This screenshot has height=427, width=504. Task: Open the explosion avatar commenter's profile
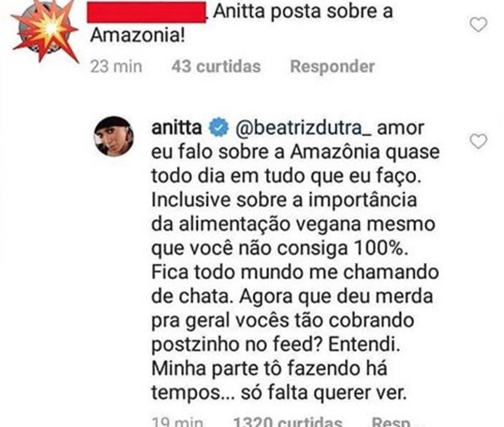pos(45,31)
